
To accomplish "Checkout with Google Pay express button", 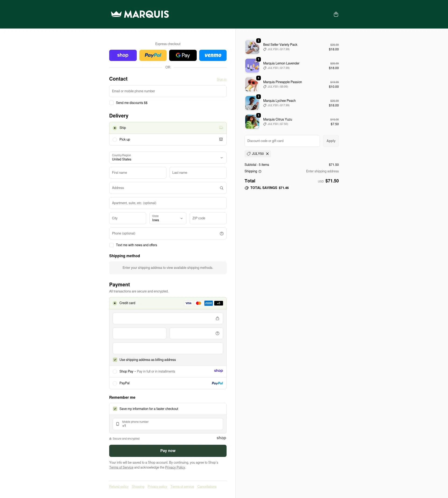I will pyautogui.click(x=183, y=55).
